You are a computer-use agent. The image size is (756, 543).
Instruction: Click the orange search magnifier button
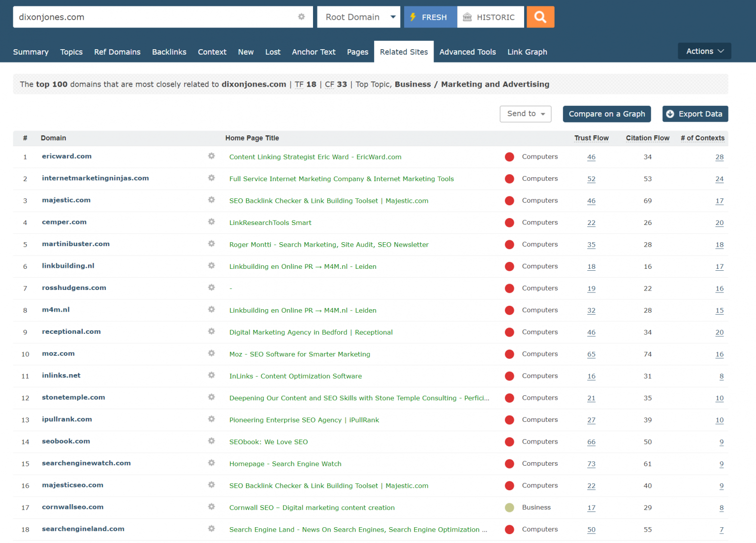pyautogui.click(x=540, y=17)
